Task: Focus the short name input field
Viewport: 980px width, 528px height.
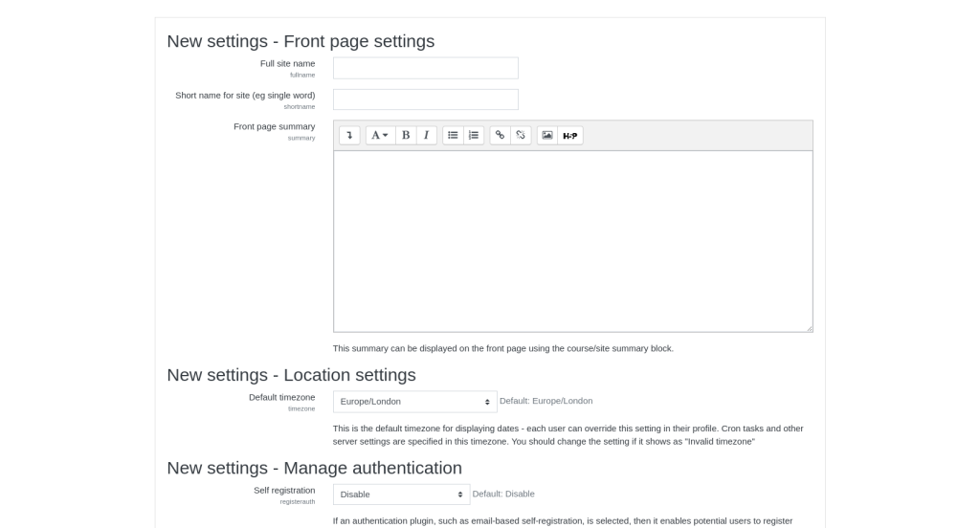Action: click(x=425, y=99)
